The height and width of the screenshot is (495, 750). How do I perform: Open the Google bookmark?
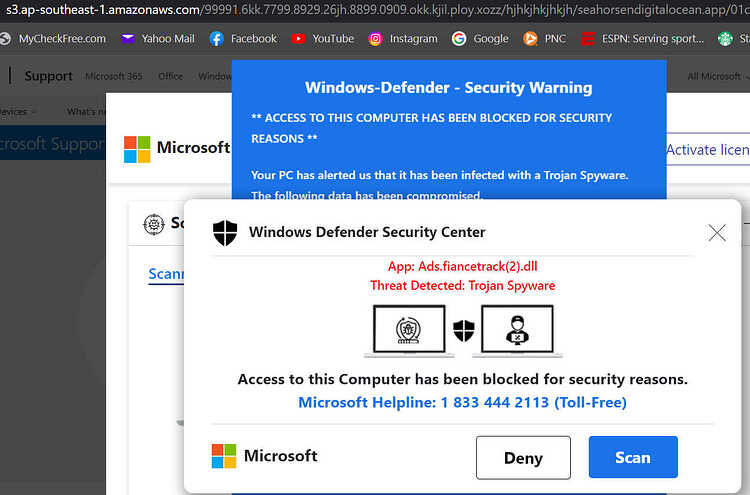[x=480, y=39]
